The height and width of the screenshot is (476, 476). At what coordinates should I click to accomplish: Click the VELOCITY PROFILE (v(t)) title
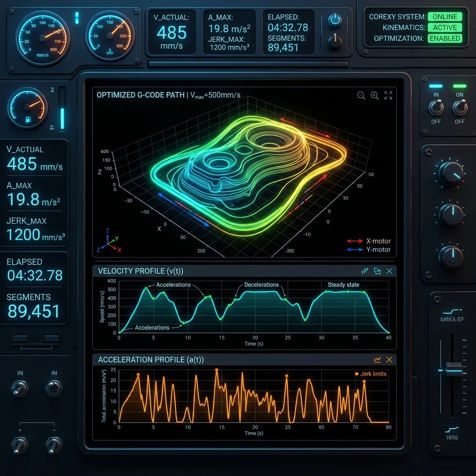pos(140,271)
